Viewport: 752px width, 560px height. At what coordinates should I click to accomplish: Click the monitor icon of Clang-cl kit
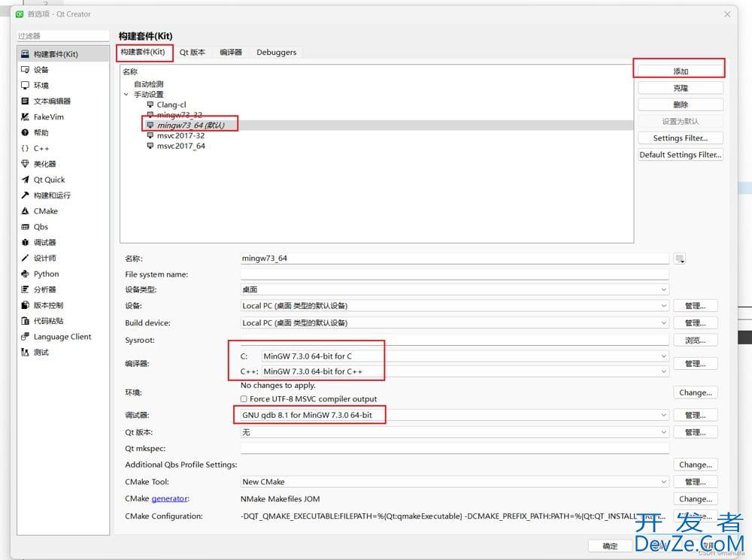[150, 104]
